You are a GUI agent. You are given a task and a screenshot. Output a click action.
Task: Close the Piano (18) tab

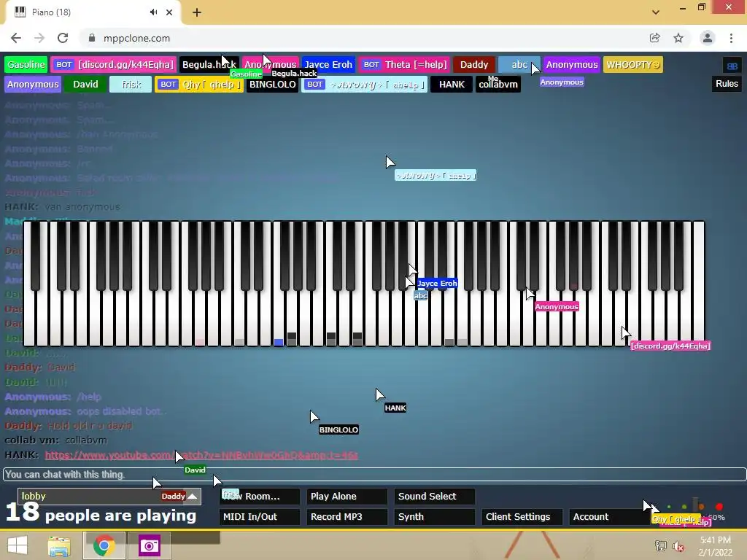tap(169, 12)
